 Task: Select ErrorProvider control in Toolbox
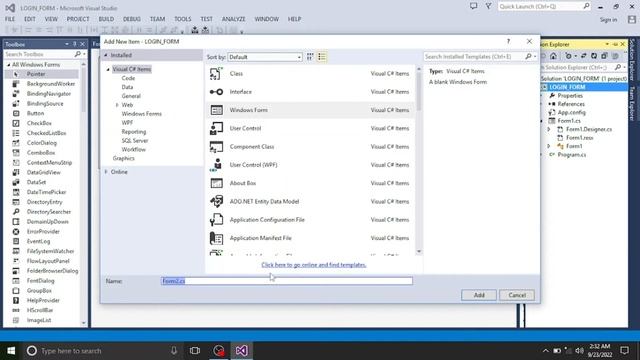43,231
